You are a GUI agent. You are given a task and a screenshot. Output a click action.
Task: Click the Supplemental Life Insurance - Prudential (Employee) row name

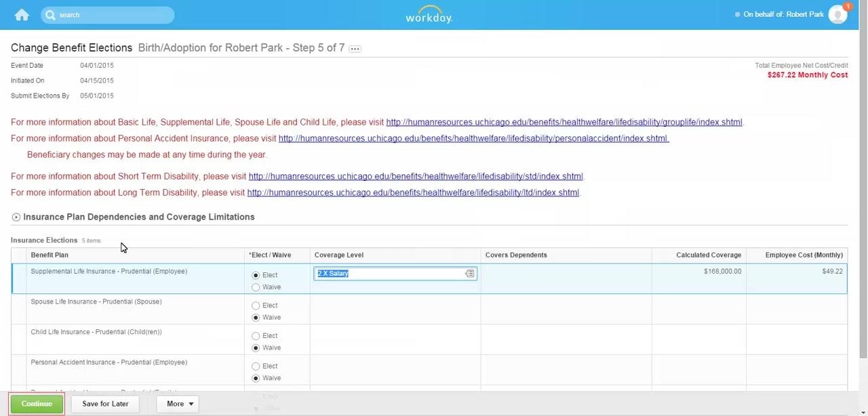108,272
